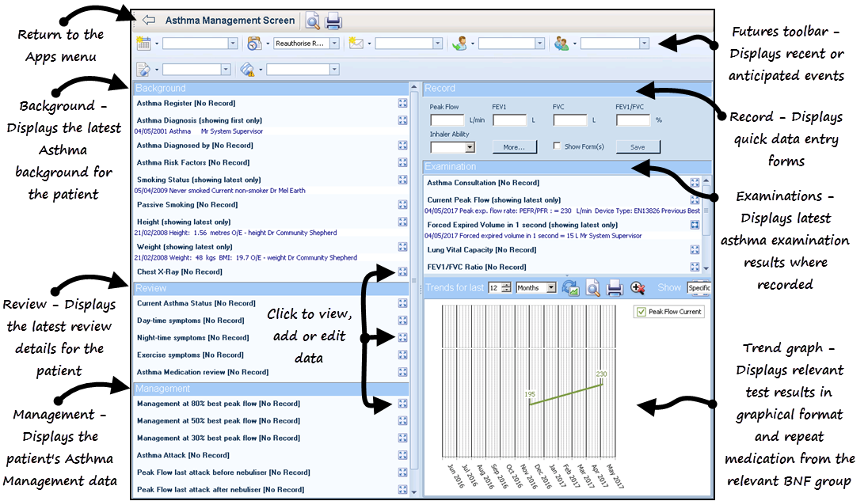Tick the Show Form(s) checkbox
The width and height of the screenshot is (868, 501).
coord(558,146)
